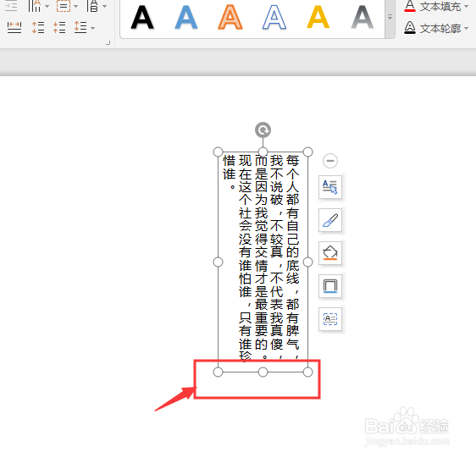Click the shape outline floating icon

330,286
